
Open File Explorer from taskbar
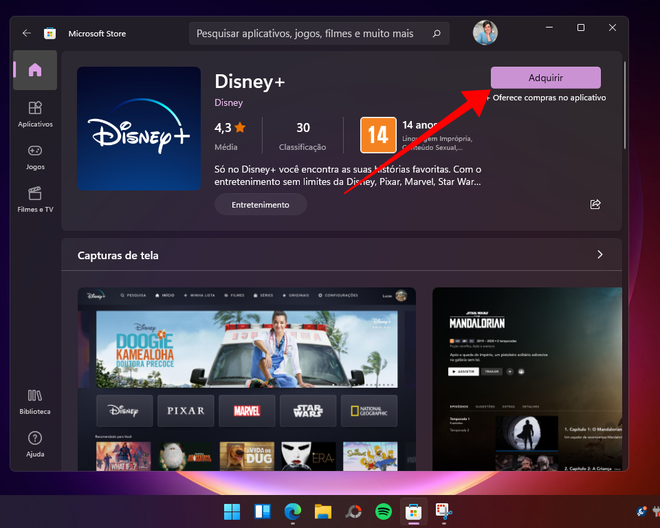(x=323, y=512)
